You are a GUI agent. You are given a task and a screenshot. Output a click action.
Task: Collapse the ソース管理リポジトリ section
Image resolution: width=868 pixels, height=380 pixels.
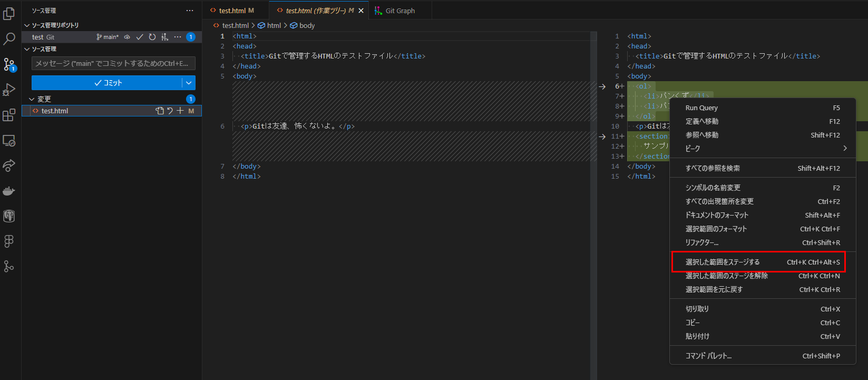click(x=27, y=25)
